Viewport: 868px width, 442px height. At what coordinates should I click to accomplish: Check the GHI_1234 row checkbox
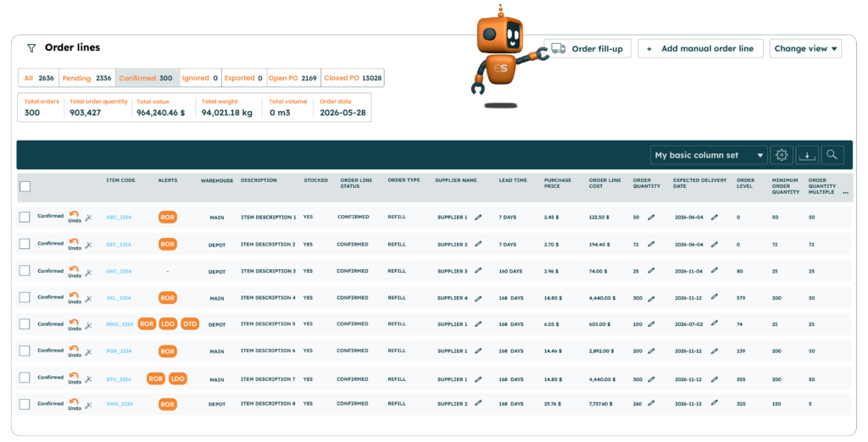(x=25, y=270)
